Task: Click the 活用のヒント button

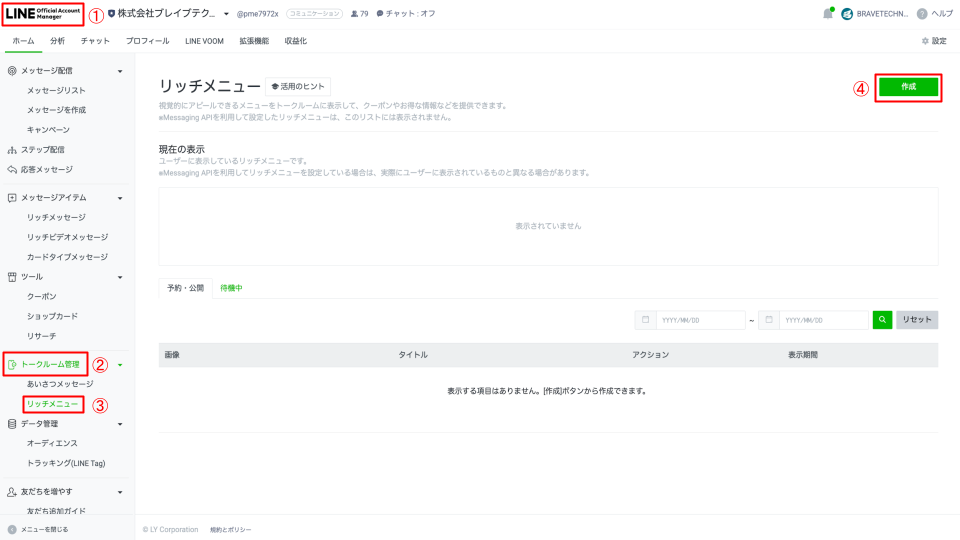Action: (298, 86)
